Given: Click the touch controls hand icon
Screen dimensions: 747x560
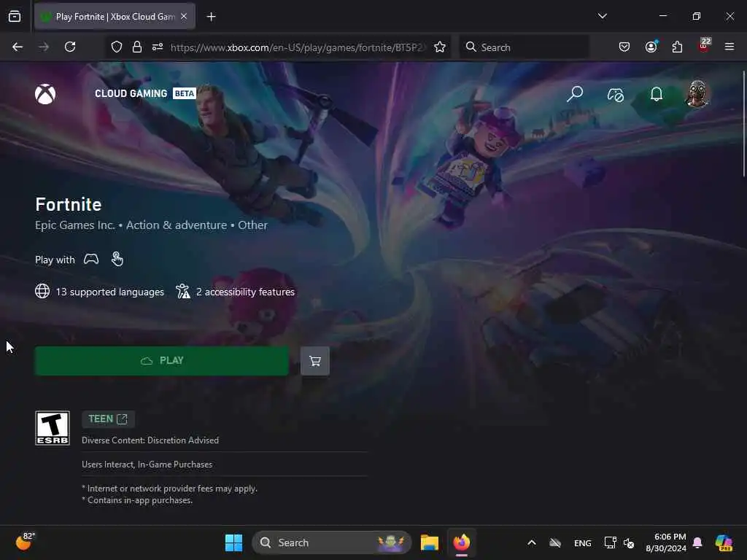Looking at the screenshot, I should 117,259.
